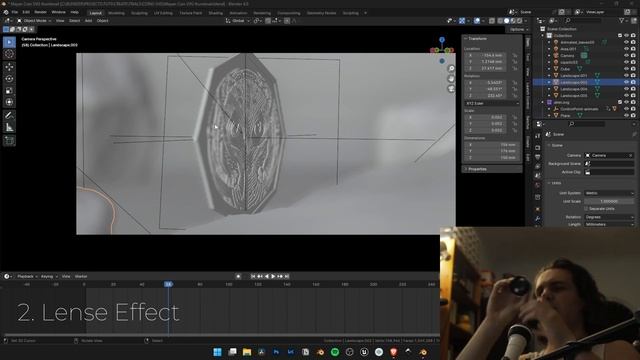Click the current frame marker in timeline
Image resolution: width=640 pixels, height=360 pixels.
tap(168, 284)
